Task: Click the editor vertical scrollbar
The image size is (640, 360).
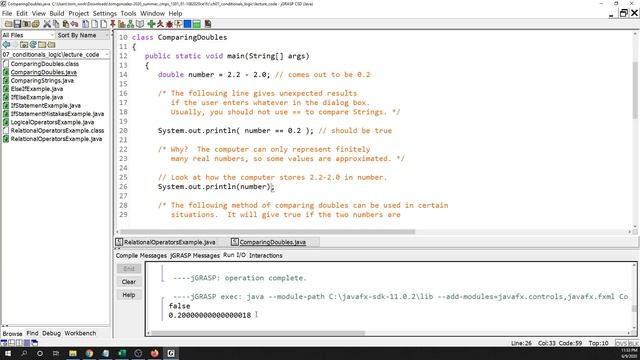Action: pos(635,90)
